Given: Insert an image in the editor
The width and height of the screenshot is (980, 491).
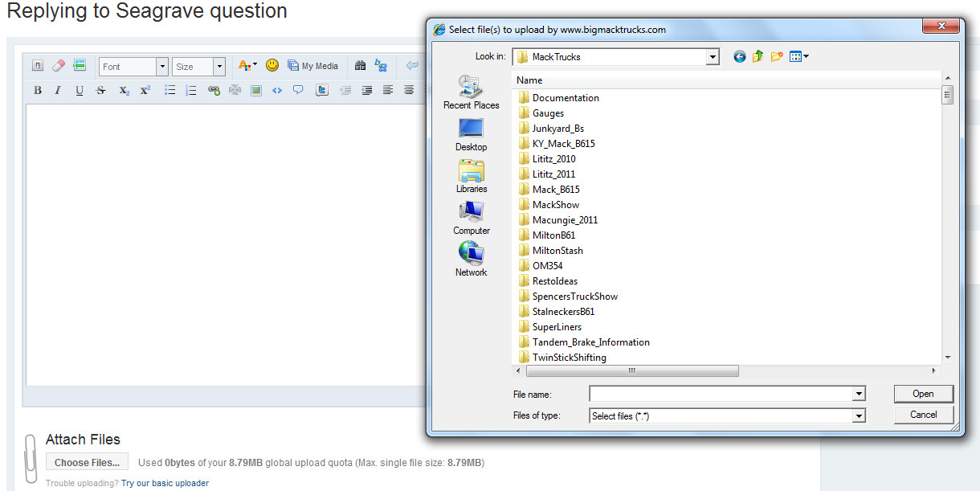Looking at the screenshot, I should (x=256, y=91).
